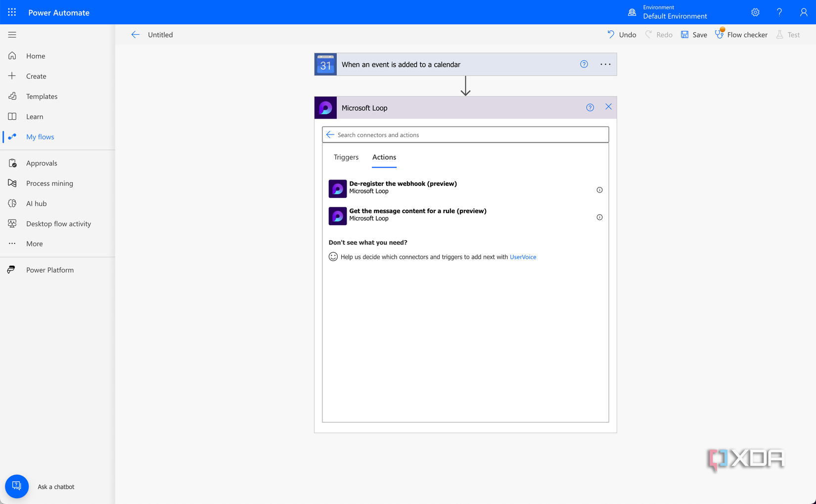Viewport: 816px width, 504px height.
Task: Collapse the left navigation hamburger menu
Action: (12, 35)
